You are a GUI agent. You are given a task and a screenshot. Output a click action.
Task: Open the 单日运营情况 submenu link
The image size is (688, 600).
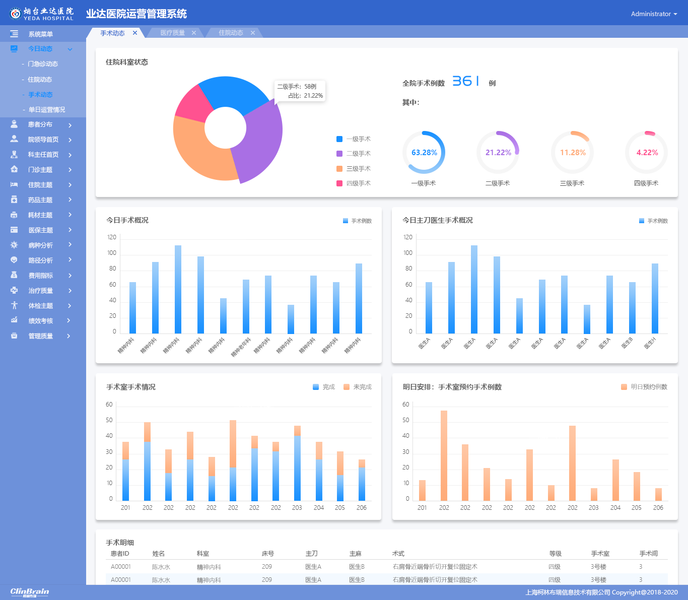pos(47,110)
